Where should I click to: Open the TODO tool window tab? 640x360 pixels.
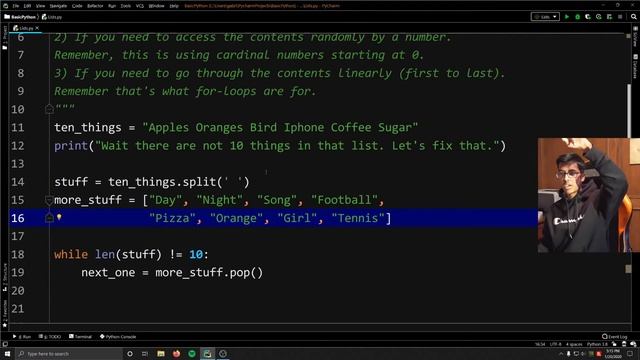50,337
